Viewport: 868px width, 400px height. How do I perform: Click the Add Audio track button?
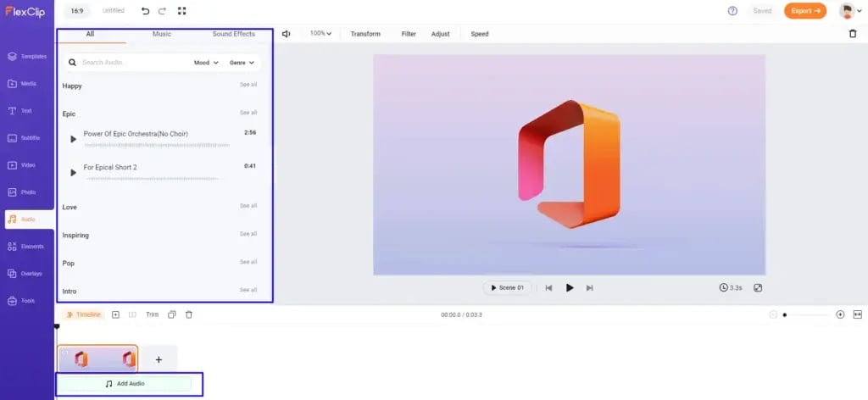point(125,384)
